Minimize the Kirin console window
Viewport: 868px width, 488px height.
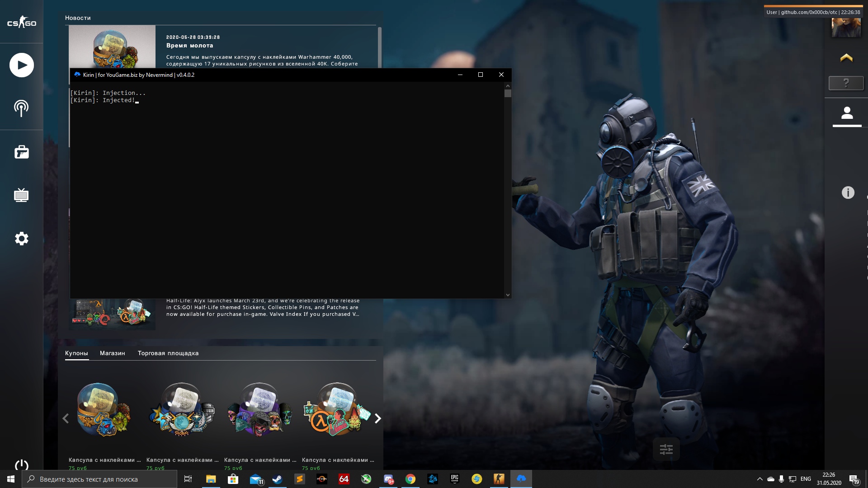point(460,75)
